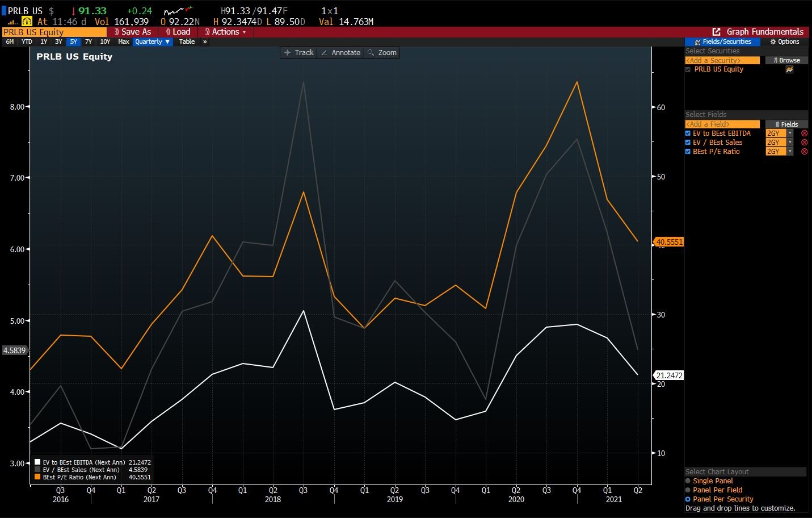Remove the EV / BEst Sales field

click(804, 143)
